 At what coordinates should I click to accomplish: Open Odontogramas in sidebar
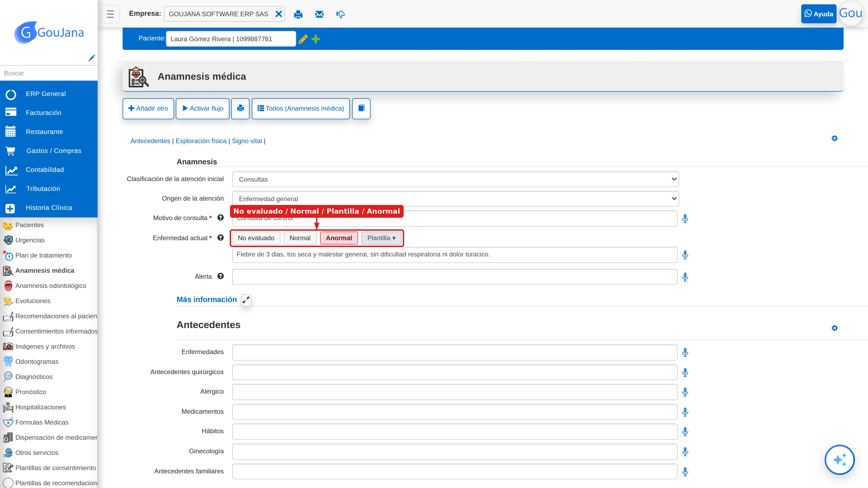(49, 362)
